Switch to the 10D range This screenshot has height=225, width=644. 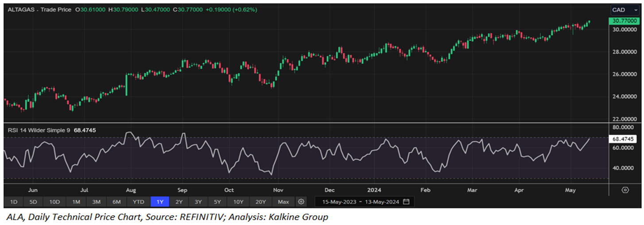[x=54, y=202]
